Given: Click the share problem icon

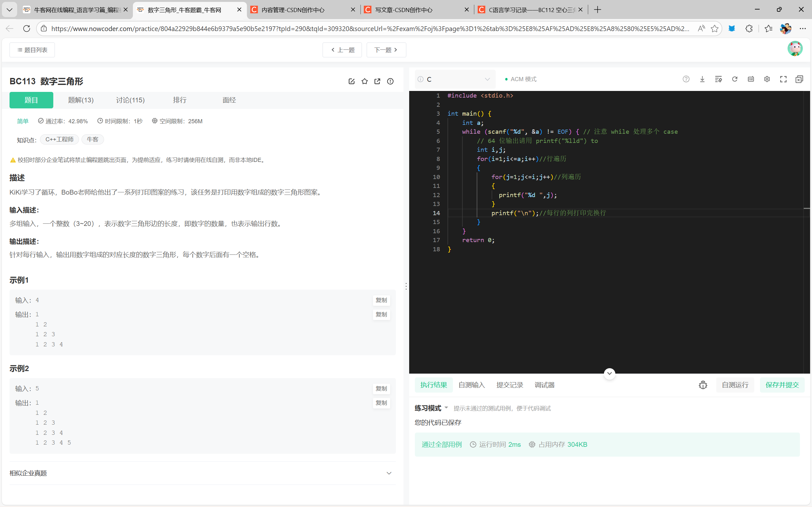Looking at the screenshot, I should pyautogui.click(x=377, y=81).
